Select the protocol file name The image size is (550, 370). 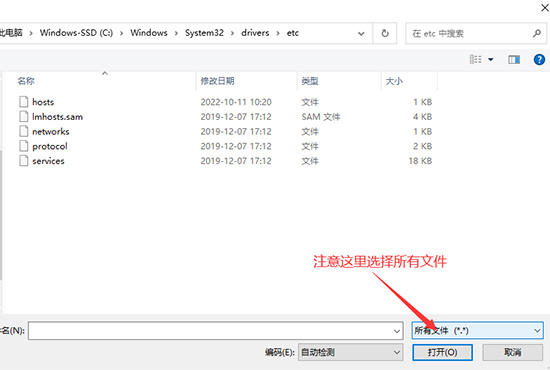coord(50,146)
